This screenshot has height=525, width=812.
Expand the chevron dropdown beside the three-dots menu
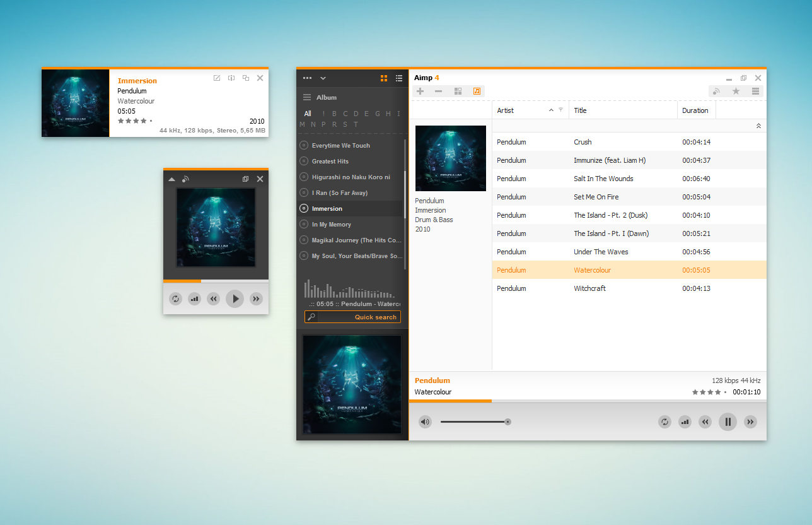coord(323,78)
